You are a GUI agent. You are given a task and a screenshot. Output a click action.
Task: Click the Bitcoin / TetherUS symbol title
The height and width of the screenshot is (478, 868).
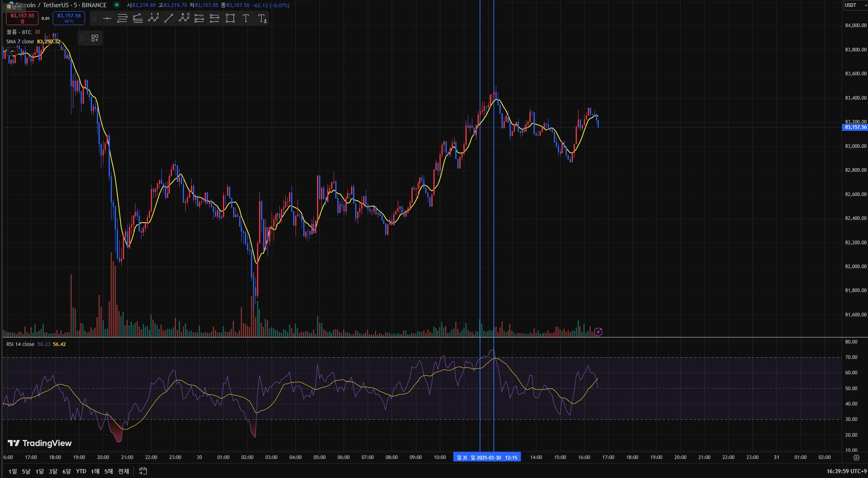(61, 5)
